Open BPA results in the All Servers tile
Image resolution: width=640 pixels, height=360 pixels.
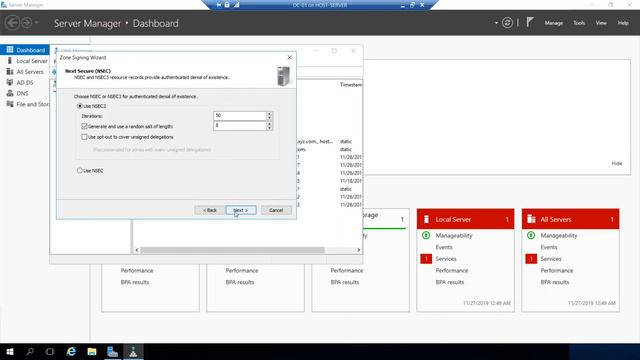pyautogui.click(x=555, y=282)
